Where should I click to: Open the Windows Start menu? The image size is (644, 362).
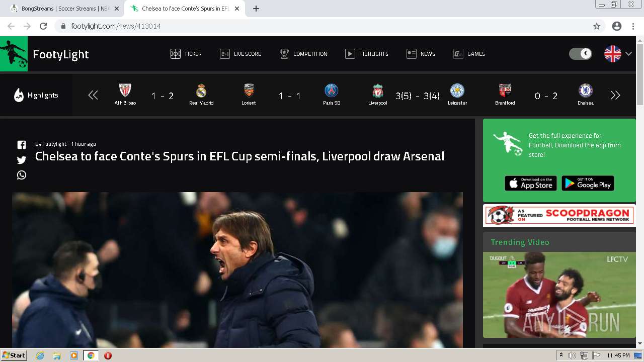pos(14,355)
